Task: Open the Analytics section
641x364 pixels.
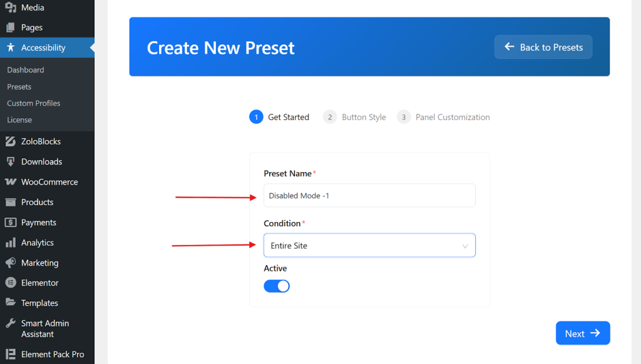Action: click(13, 242)
